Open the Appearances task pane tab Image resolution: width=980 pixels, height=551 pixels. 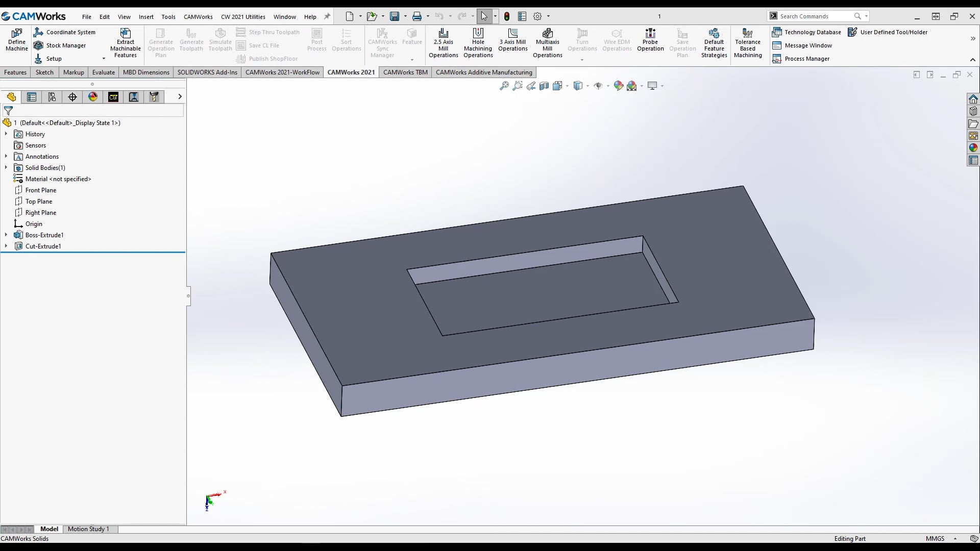(x=973, y=148)
